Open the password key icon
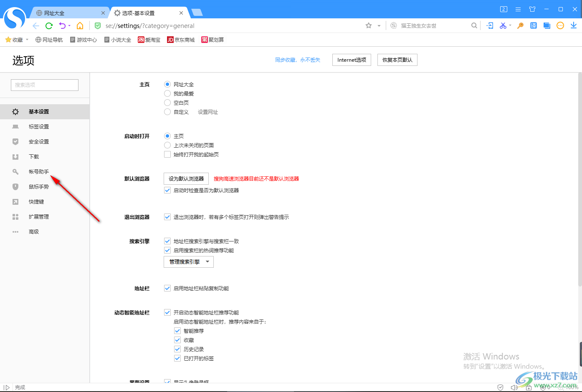 click(x=520, y=26)
